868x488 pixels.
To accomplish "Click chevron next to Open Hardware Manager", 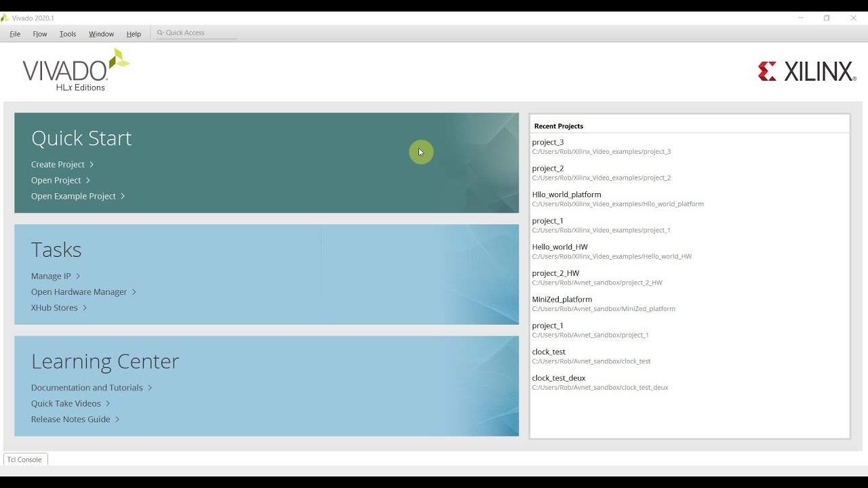I will [x=134, y=292].
